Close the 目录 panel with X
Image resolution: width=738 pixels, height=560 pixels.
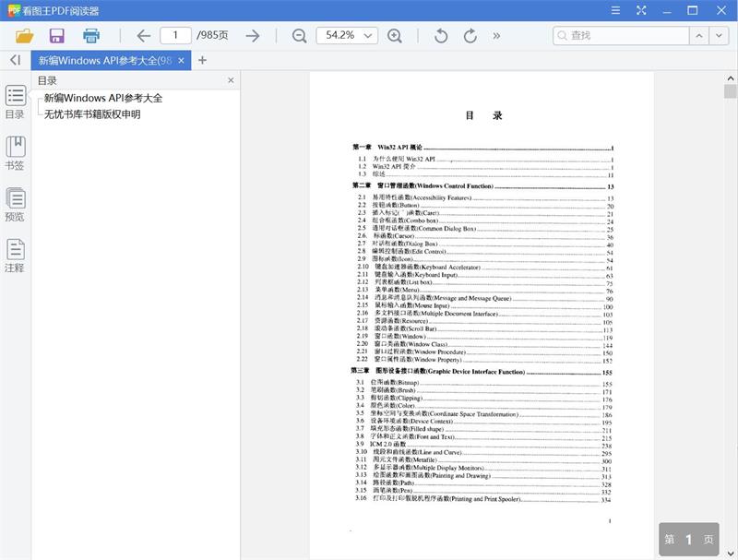coord(231,80)
